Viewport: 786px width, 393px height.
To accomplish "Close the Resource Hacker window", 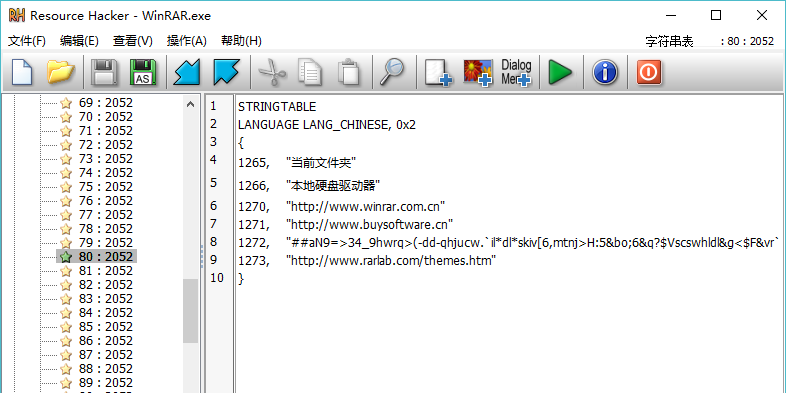I will pyautogui.click(x=761, y=16).
